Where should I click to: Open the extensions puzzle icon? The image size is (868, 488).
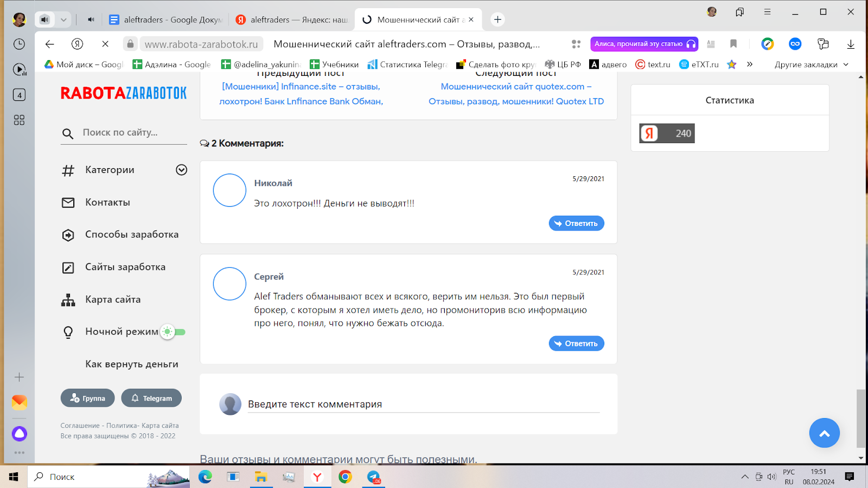[x=823, y=44]
